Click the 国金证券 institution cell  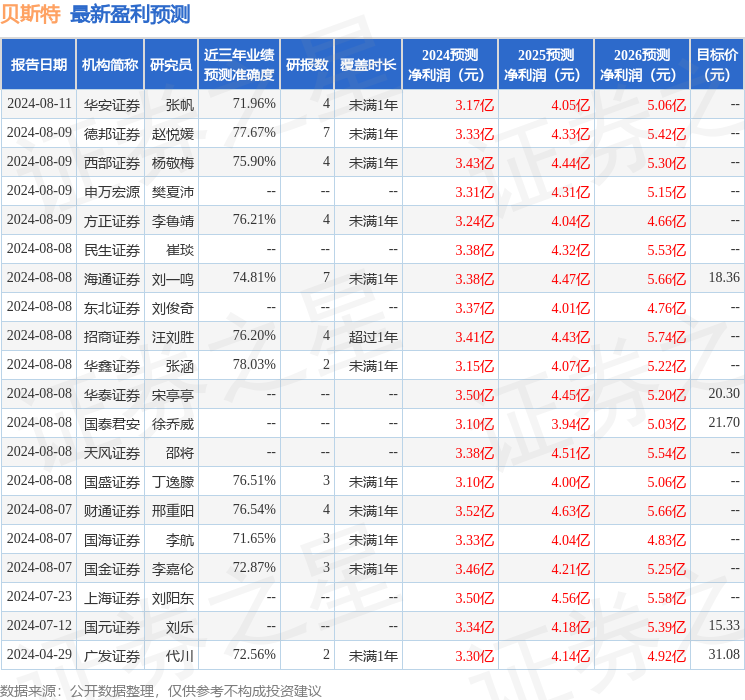click(x=112, y=569)
